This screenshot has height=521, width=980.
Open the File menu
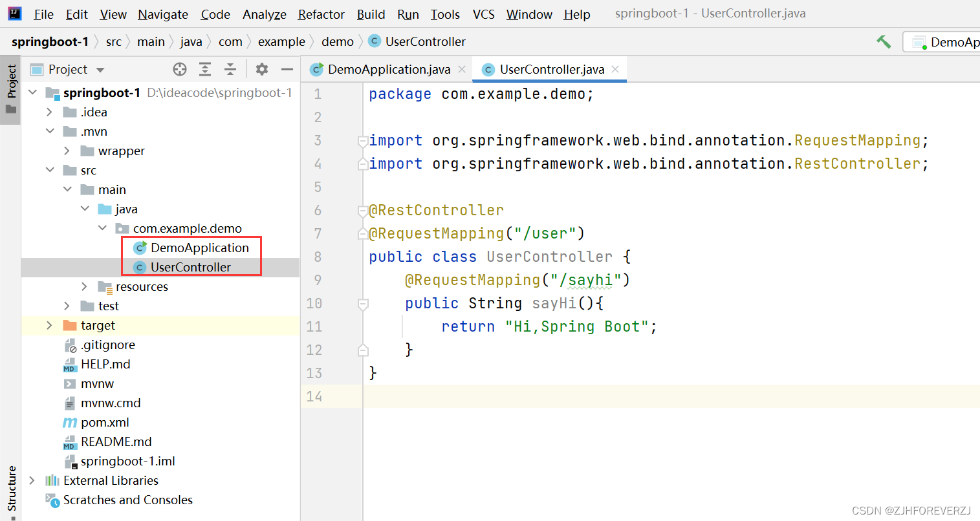(x=44, y=14)
